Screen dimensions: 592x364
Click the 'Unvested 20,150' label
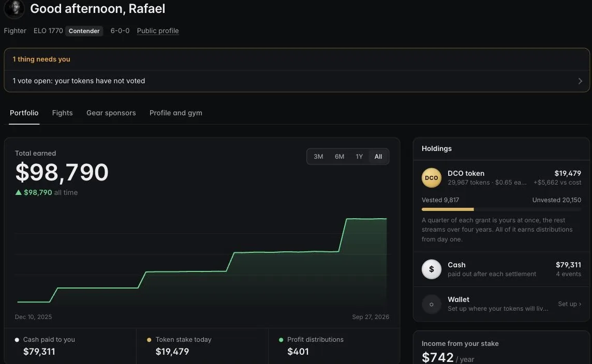pyautogui.click(x=557, y=200)
